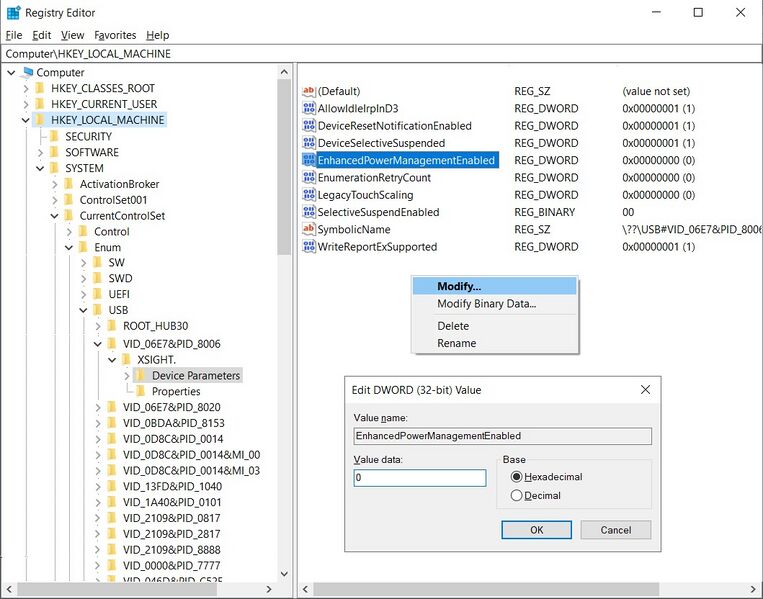Viewport: 763px width, 599px height.
Task: Collapse the VID_06E7&PID_8006 key
Action: pos(97,344)
